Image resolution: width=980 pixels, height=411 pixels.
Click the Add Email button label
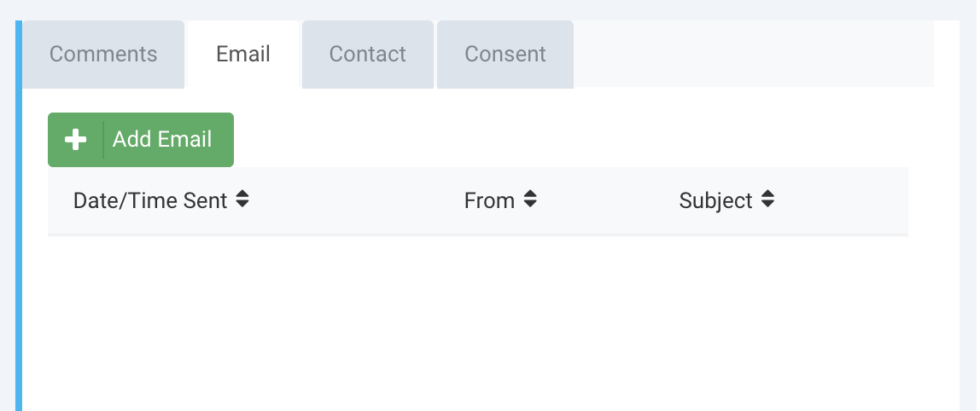pos(162,139)
